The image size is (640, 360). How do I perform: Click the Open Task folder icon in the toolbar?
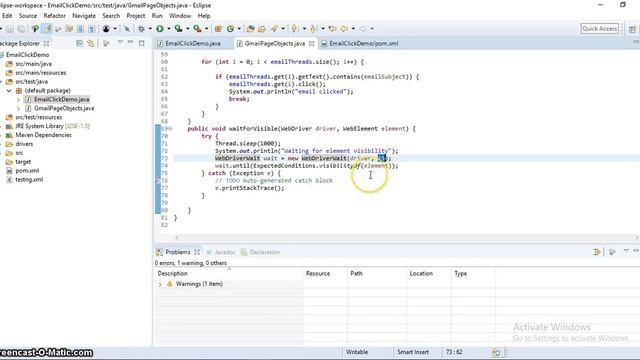[262, 29]
